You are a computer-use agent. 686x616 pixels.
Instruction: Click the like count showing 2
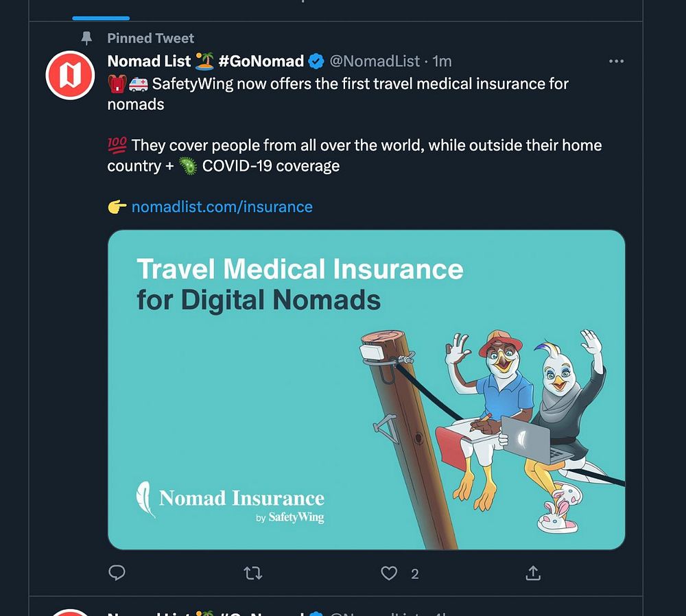[x=414, y=573]
